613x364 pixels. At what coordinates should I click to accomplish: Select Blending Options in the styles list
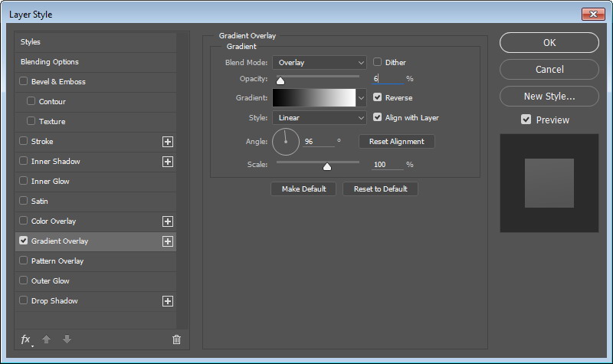pyautogui.click(x=50, y=62)
